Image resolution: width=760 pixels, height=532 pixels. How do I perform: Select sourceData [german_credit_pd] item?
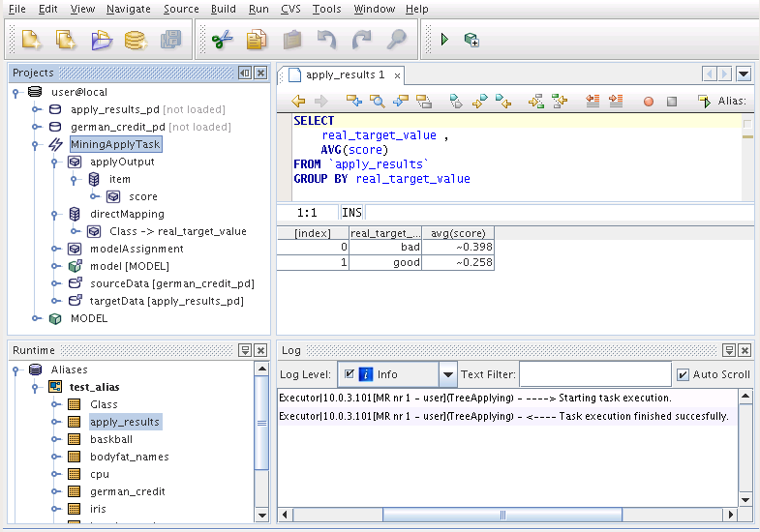point(172,283)
